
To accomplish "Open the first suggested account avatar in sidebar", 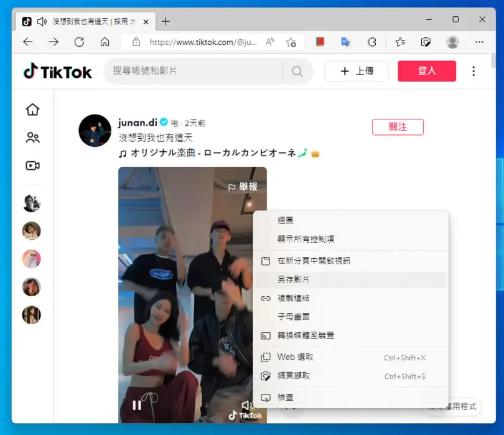I will pyautogui.click(x=32, y=203).
